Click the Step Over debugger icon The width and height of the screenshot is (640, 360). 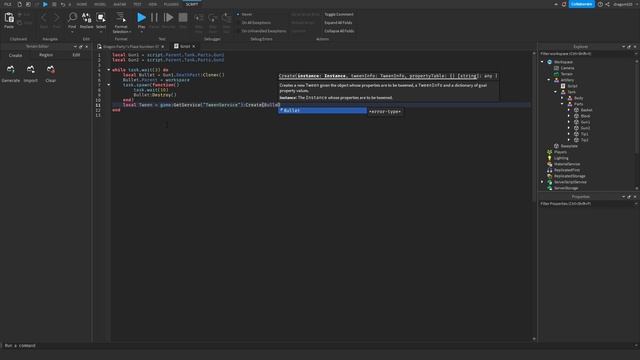pos(213,18)
